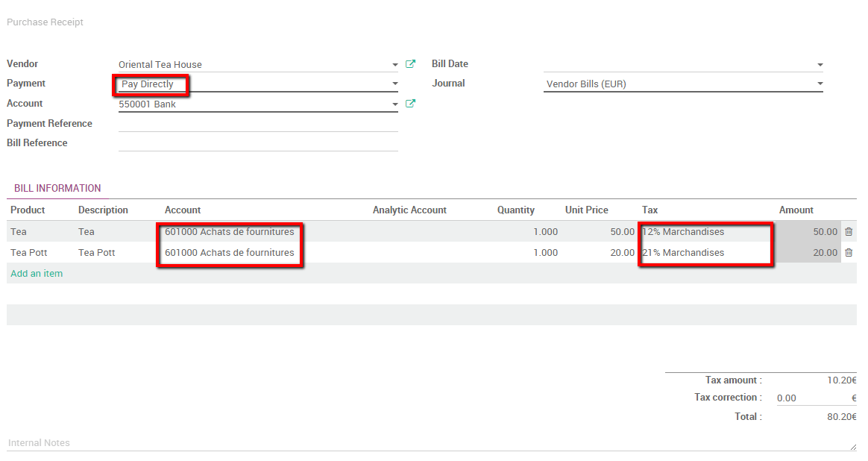Click Add an item to create a line

37,273
